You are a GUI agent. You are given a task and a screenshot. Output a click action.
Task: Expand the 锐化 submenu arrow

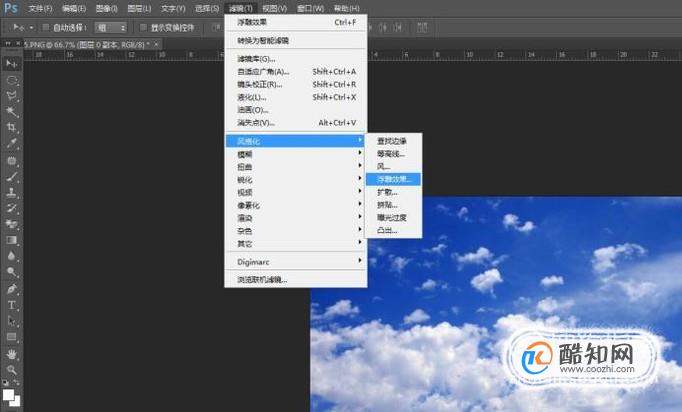tap(360, 178)
